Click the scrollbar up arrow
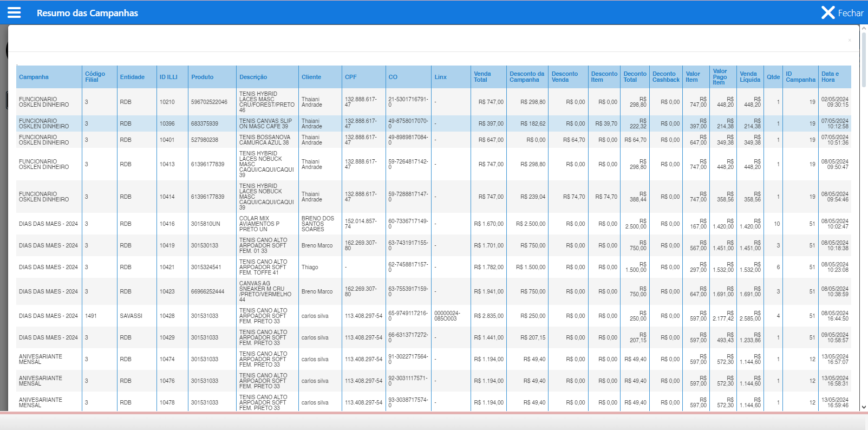This screenshot has height=430, width=868. [x=864, y=29]
